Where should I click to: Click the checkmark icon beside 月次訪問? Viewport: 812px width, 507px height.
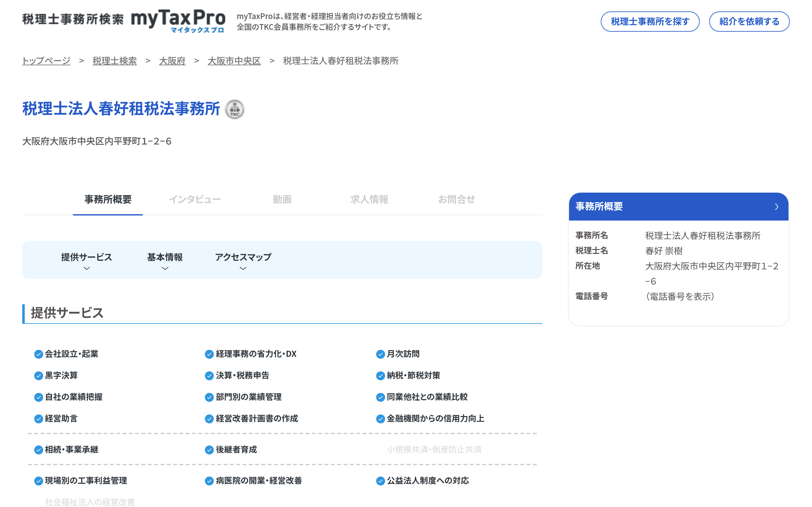pos(380,354)
